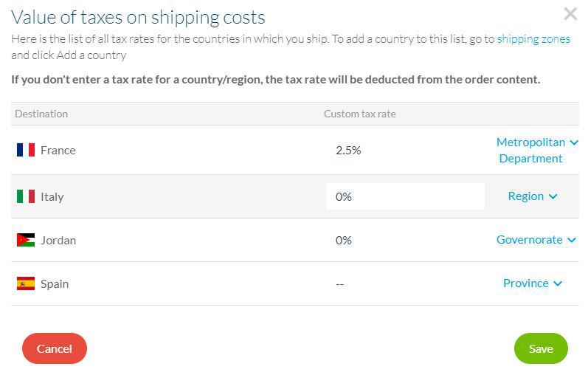
Task: Click the Spain flag icon
Action: [x=26, y=283]
